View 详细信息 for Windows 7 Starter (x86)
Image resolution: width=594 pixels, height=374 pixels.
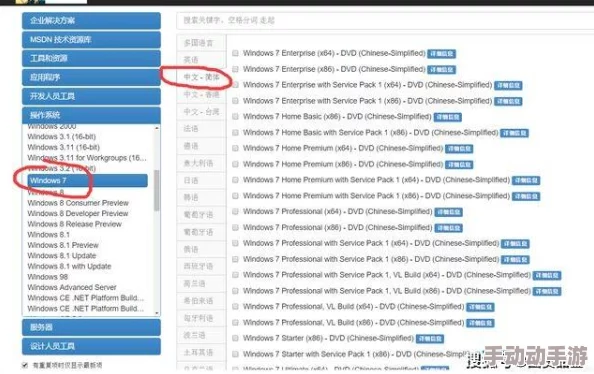pyautogui.click(x=430, y=338)
